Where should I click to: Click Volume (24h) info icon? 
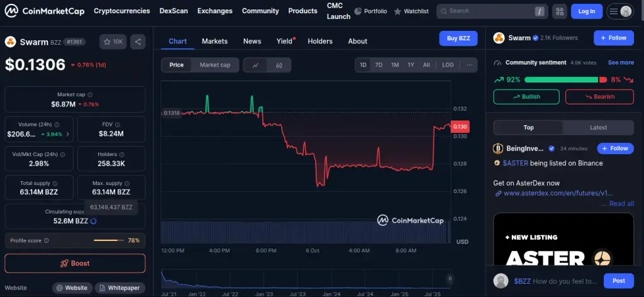pos(57,125)
